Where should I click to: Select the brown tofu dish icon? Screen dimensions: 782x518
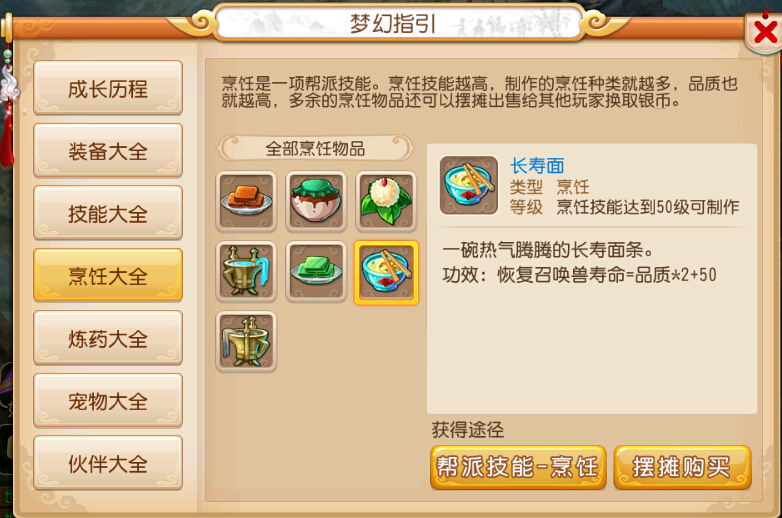(x=246, y=201)
